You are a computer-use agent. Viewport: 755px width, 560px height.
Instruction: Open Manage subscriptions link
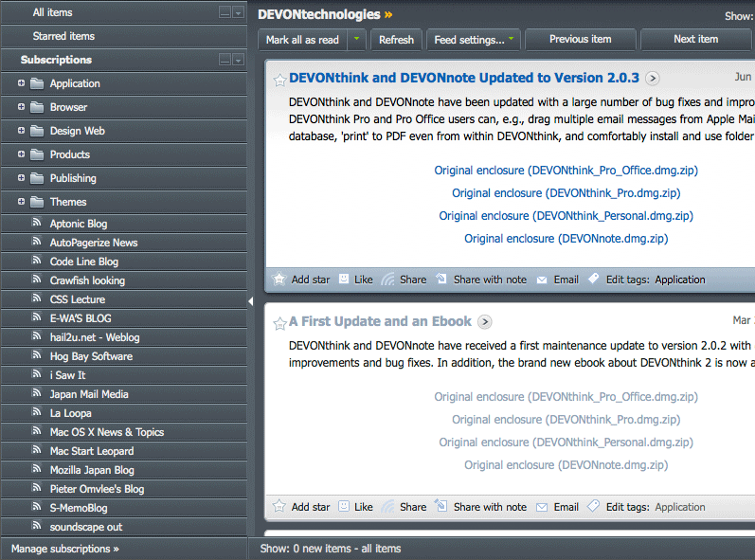pyautogui.click(x=65, y=549)
